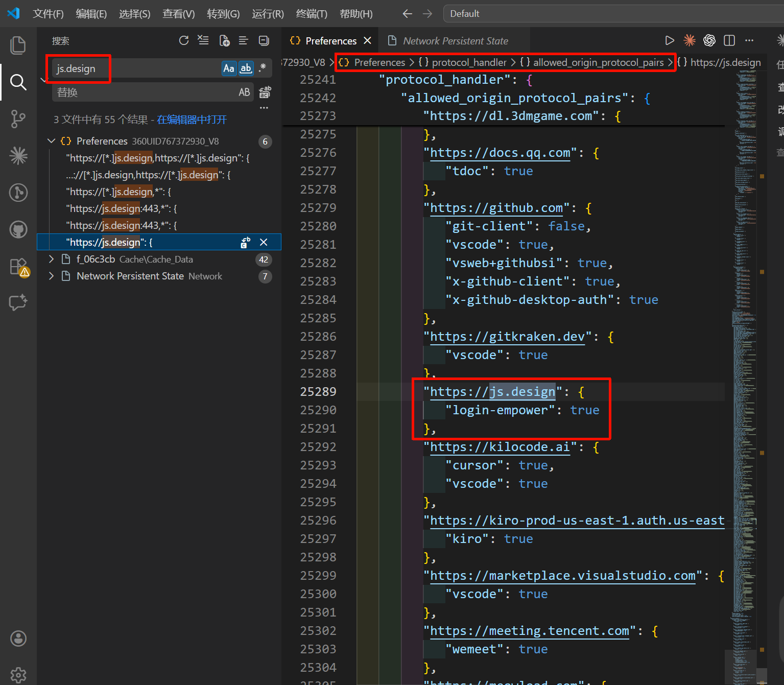Open the 帮助(H) menu
Image resolution: width=784 pixels, height=685 pixels.
click(356, 14)
